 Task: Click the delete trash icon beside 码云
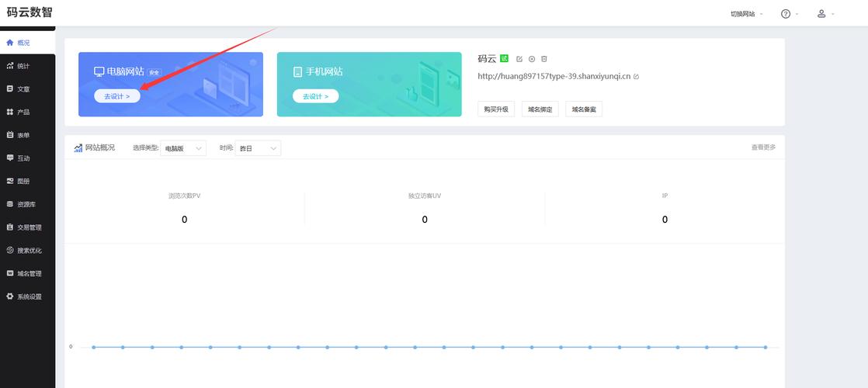tap(544, 59)
